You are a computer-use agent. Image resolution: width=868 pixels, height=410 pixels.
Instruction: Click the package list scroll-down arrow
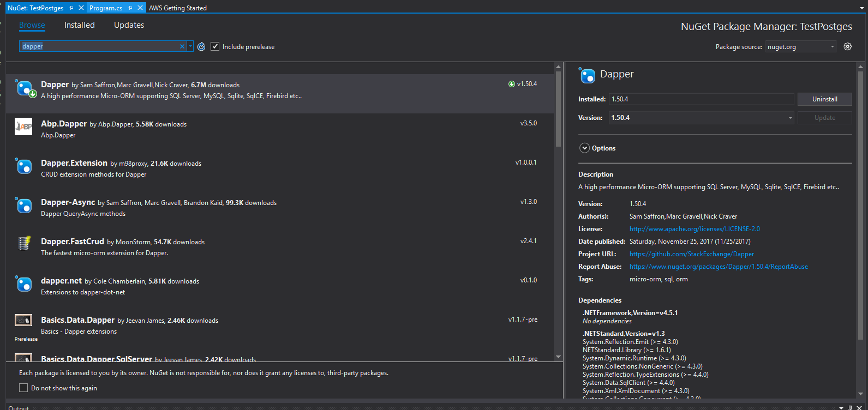558,357
